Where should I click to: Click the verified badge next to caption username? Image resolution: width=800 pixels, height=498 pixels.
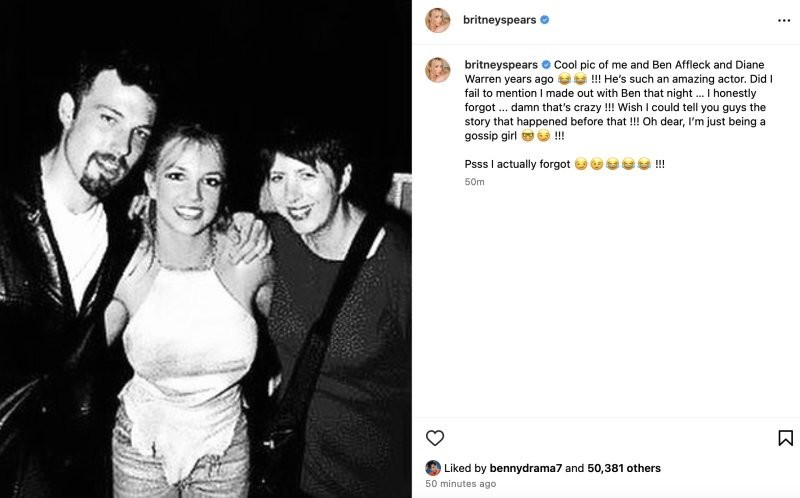pos(546,62)
